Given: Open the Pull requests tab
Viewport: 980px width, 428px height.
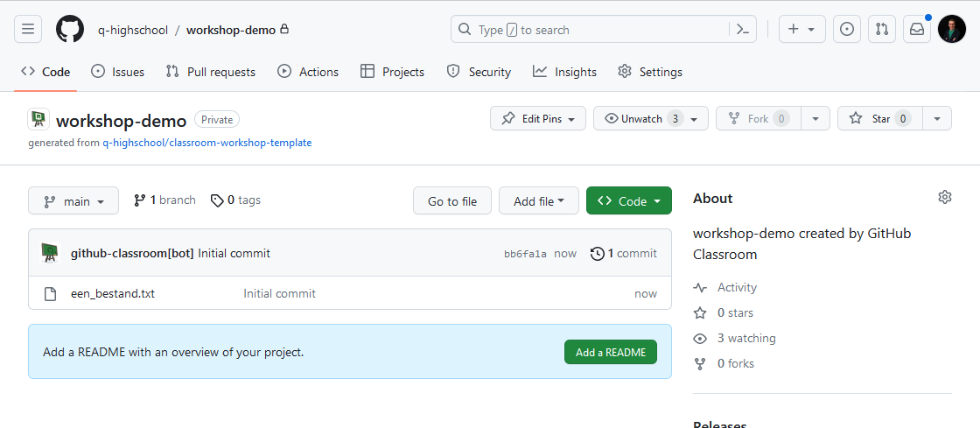Looking at the screenshot, I should (211, 72).
